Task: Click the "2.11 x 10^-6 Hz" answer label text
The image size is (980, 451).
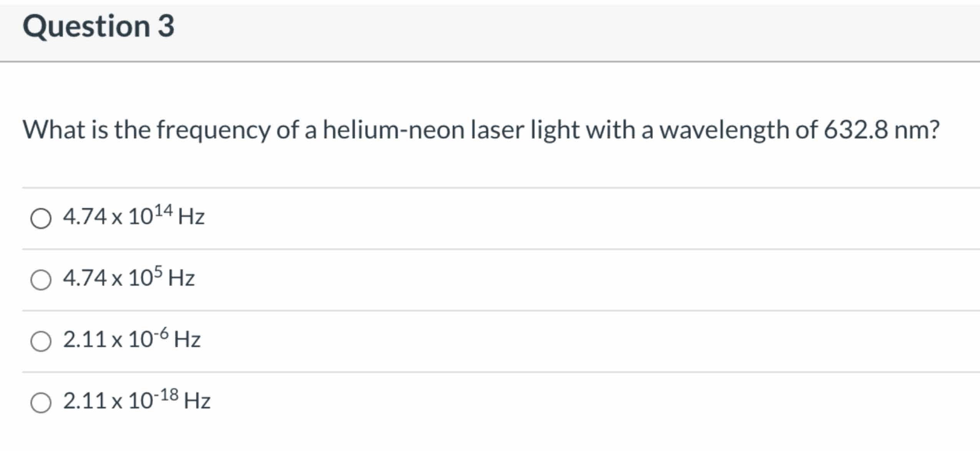Action: (131, 339)
